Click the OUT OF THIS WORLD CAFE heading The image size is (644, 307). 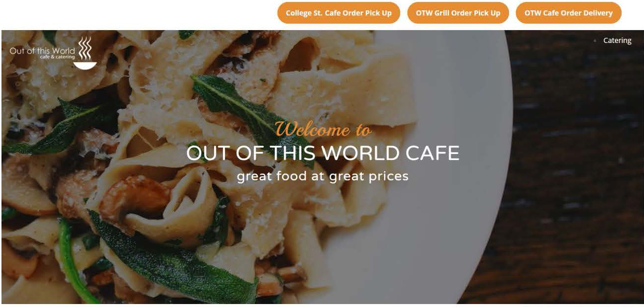click(x=323, y=153)
